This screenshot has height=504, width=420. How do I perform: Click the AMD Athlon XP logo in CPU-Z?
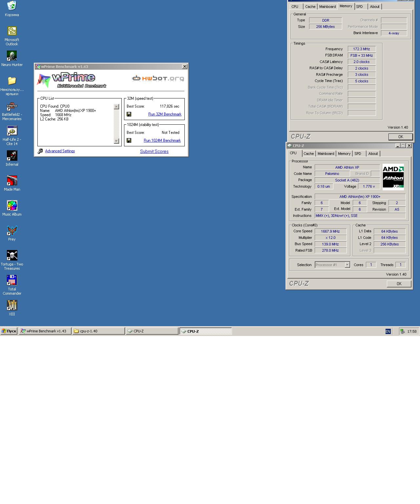393,177
